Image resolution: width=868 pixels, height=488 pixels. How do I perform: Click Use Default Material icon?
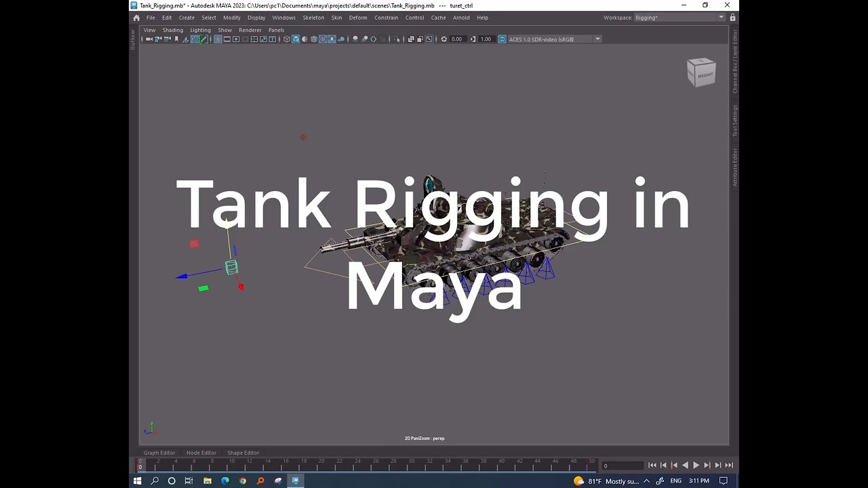[x=304, y=39]
